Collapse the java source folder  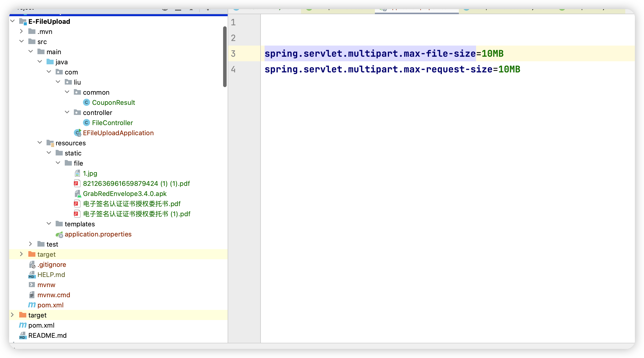pos(40,62)
